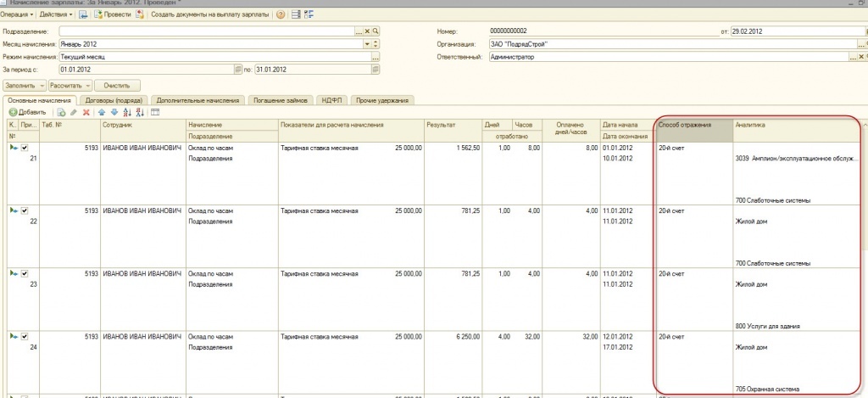
Task: Switch to Дополнительные начисления tab
Action: coord(198,101)
